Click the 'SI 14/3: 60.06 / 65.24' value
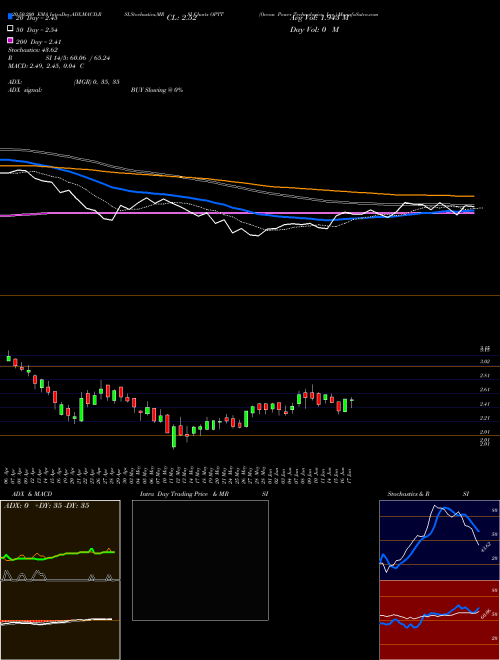 click(78, 58)
